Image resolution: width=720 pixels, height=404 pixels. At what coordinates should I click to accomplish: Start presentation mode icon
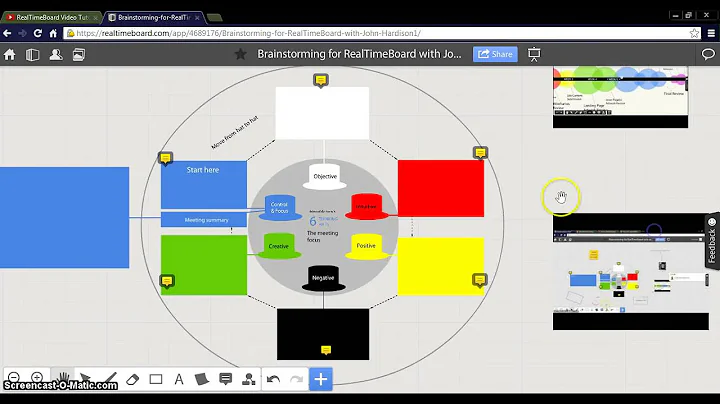point(534,54)
